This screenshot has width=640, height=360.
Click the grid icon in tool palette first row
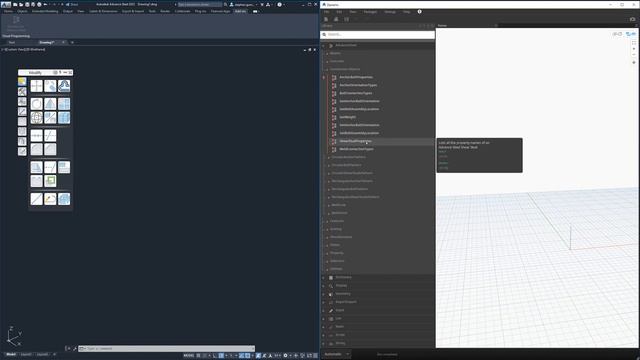[x=36, y=86]
